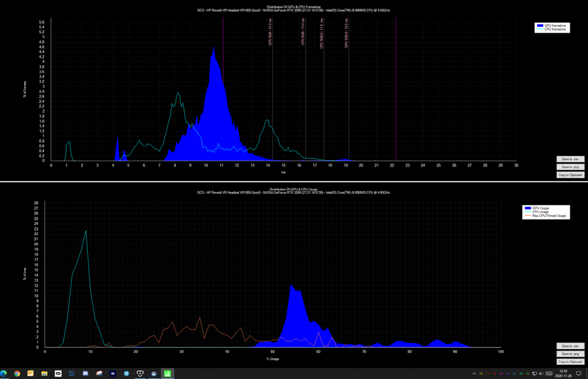Image resolution: width=588 pixels, height=379 pixels.
Task: Click the magenta temperature tray reading
Action: (501, 374)
